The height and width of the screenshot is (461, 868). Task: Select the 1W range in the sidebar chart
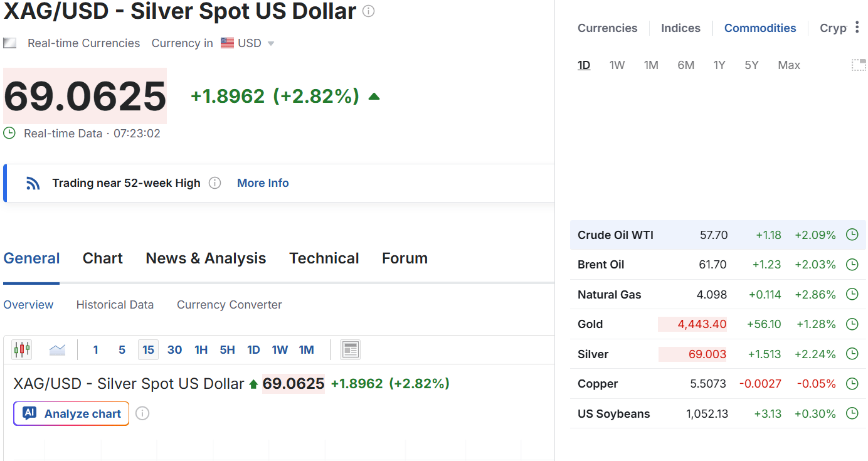[617, 65]
